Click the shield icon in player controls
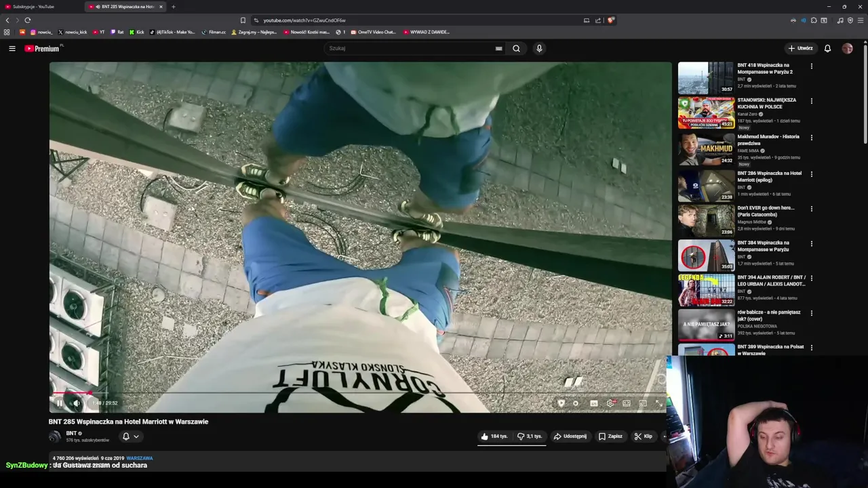The height and width of the screenshot is (488, 868). (561, 403)
